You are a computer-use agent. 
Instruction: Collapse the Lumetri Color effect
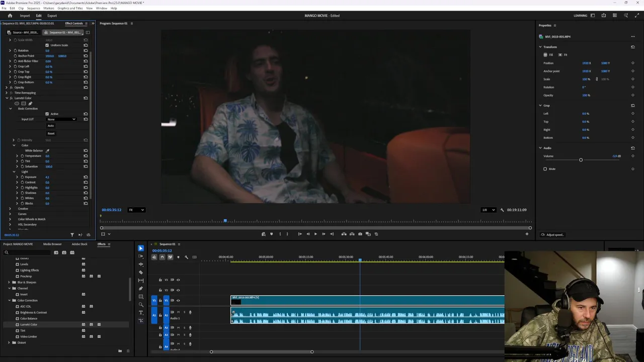pyautogui.click(x=7, y=98)
